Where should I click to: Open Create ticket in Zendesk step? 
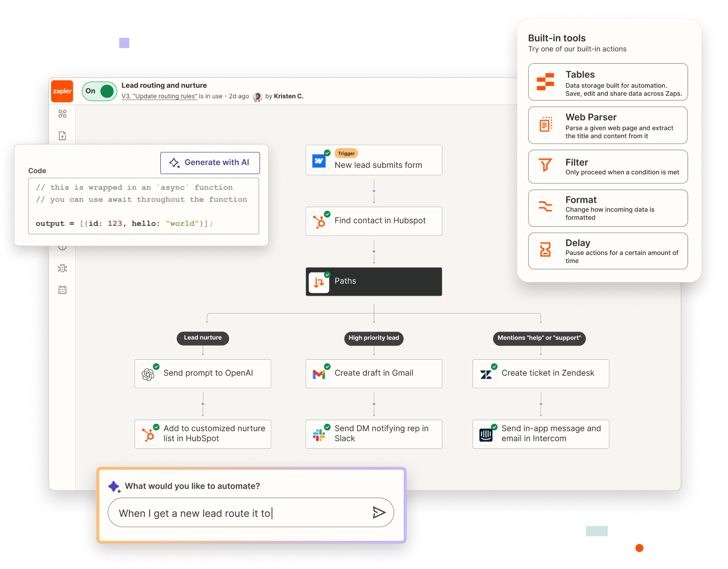pos(541,373)
